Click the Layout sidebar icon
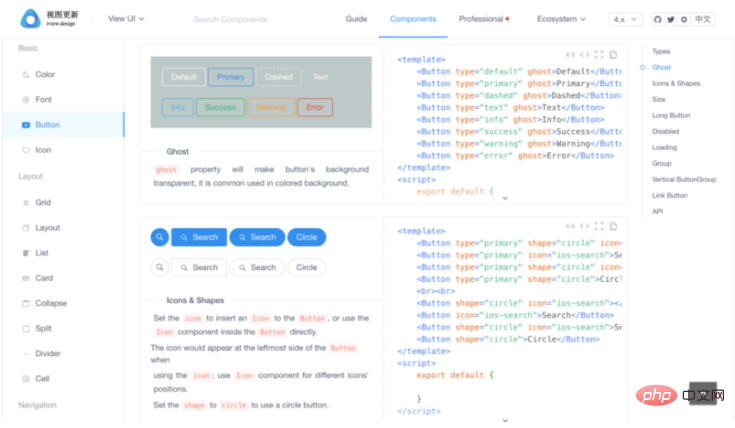Viewport: 735px width, 428px height. pos(26,228)
